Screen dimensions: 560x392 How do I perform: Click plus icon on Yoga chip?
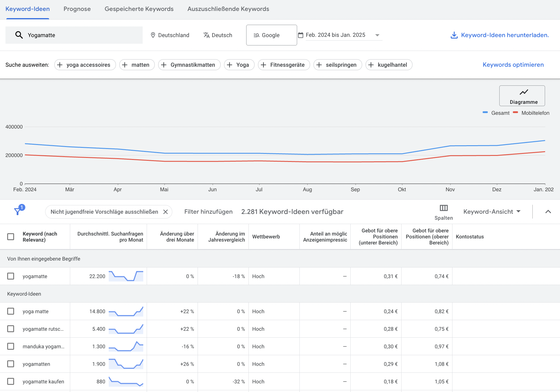coord(230,65)
